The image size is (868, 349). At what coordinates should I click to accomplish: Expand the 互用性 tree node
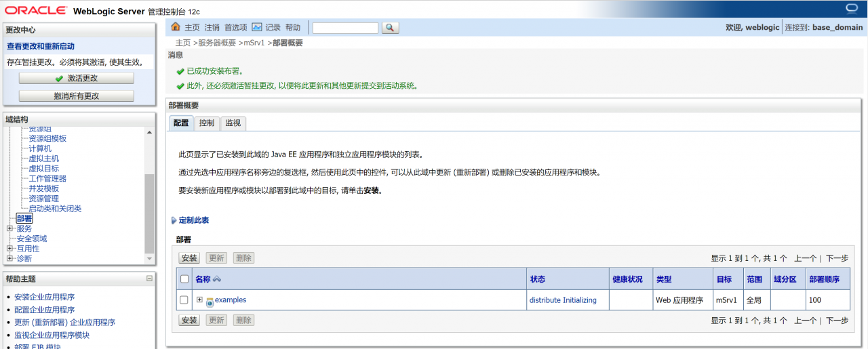[x=9, y=249]
